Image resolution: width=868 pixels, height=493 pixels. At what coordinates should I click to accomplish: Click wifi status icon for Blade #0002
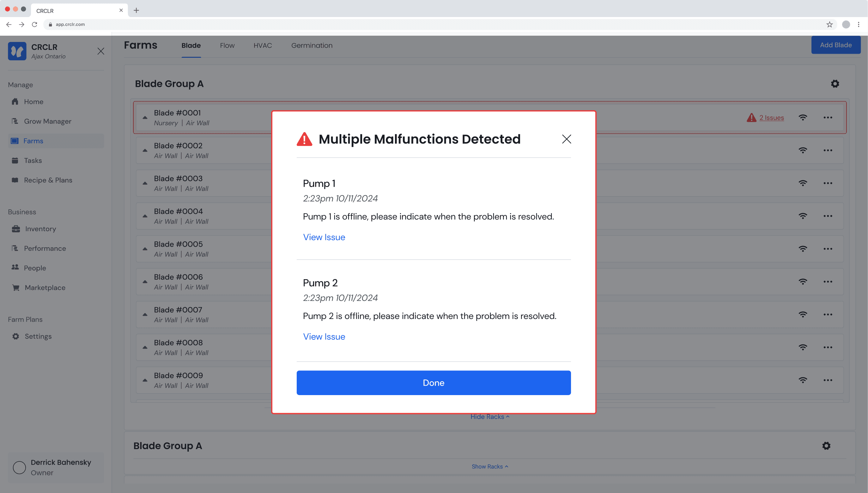point(803,150)
